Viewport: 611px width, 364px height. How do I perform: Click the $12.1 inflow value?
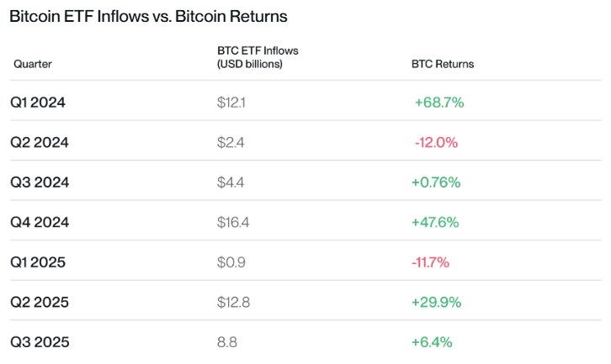pyautogui.click(x=231, y=103)
